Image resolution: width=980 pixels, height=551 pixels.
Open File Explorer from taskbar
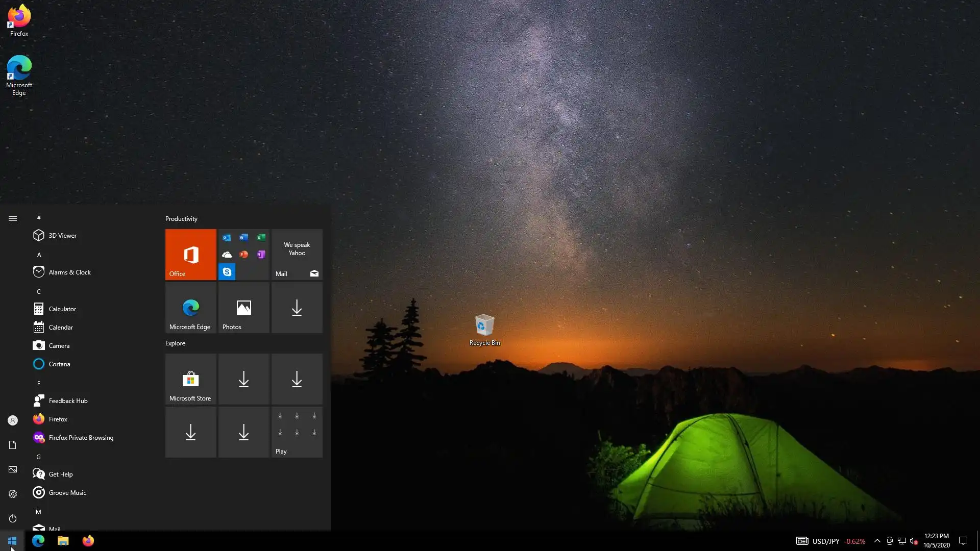(x=63, y=541)
